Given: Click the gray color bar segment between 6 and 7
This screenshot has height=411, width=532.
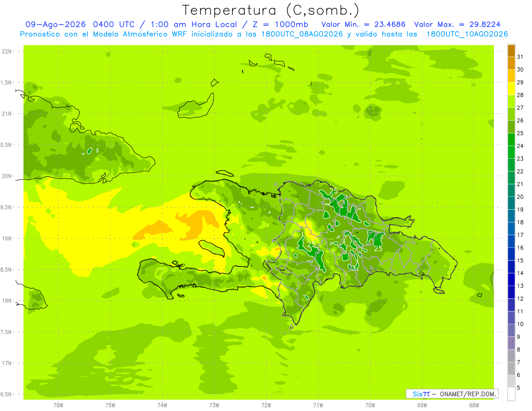Looking at the screenshot, I should (511, 368).
